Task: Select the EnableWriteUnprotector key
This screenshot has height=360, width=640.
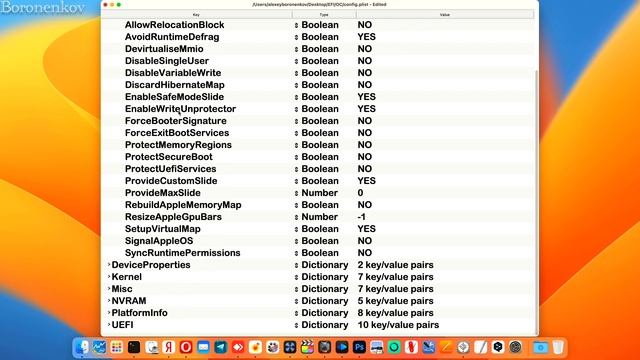Action: (x=180, y=109)
